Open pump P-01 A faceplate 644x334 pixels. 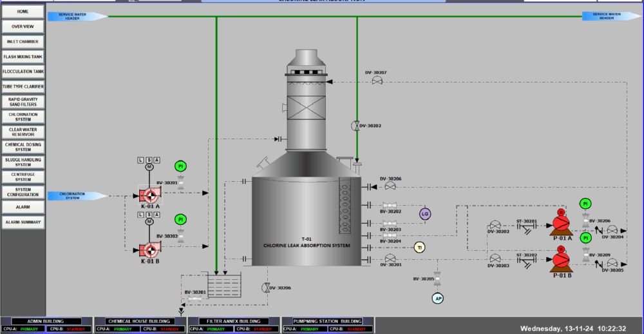coord(561,222)
